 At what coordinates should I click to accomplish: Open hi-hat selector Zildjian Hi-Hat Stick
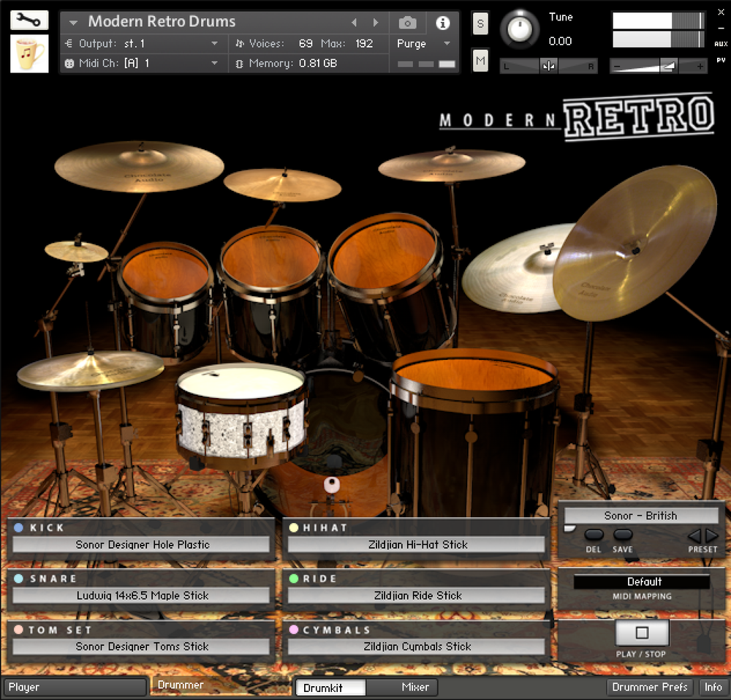click(x=417, y=544)
